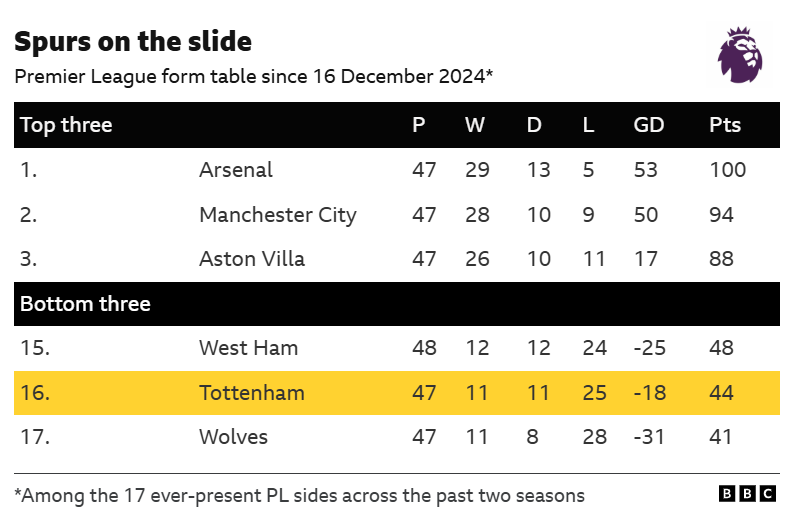This screenshot has height=528, width=794.
Task: Click the 'Spurs on the slide' title
Action: [x=133, y=42]
